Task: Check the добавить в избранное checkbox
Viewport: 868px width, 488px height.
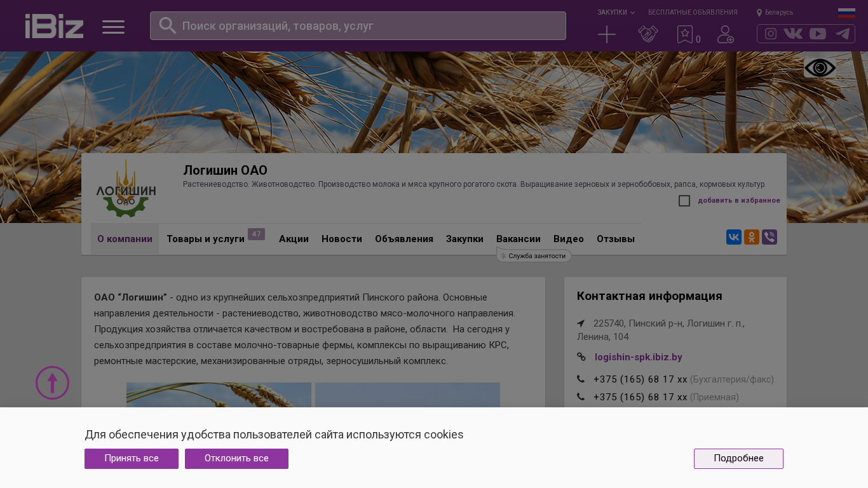Action: (x=684, y=201)
